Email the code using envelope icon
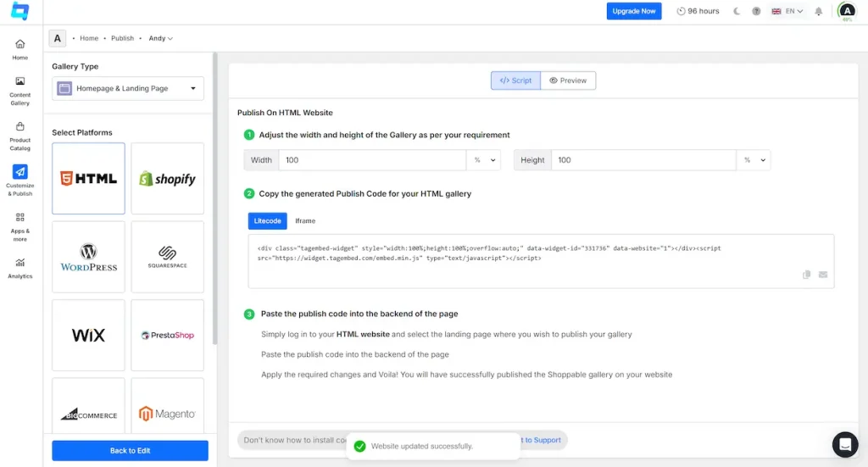The width and height of the screenshot is (868, 467). click(823, 275)
